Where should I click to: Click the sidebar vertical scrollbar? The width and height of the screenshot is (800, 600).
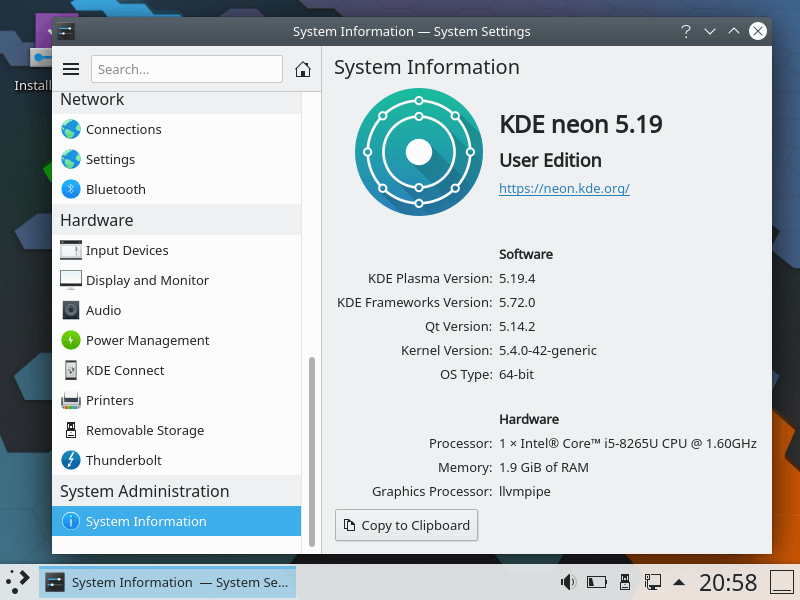point(311,450)
